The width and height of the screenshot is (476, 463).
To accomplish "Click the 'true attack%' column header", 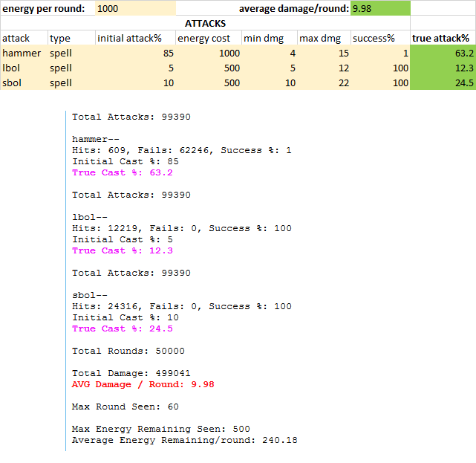I will pyautogui.click(x=443, y=39).
